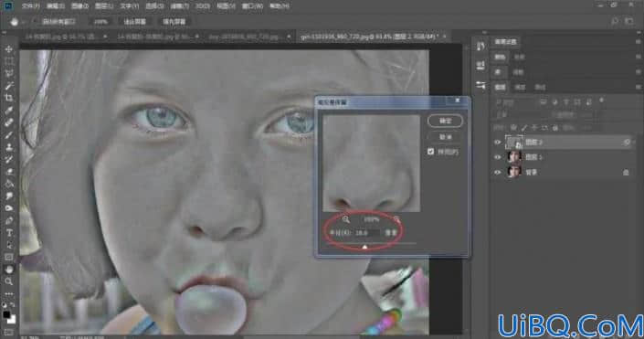Click the zoom in magnifier in High Pass dialog
Screen dimensions: 644x339
(x=396, y=219)
